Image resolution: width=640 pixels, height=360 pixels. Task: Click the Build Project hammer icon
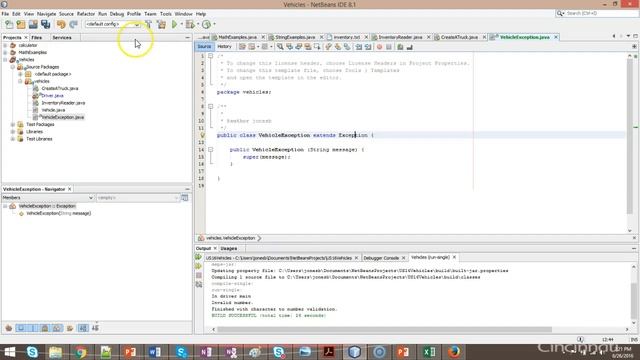tap(149, 24)
